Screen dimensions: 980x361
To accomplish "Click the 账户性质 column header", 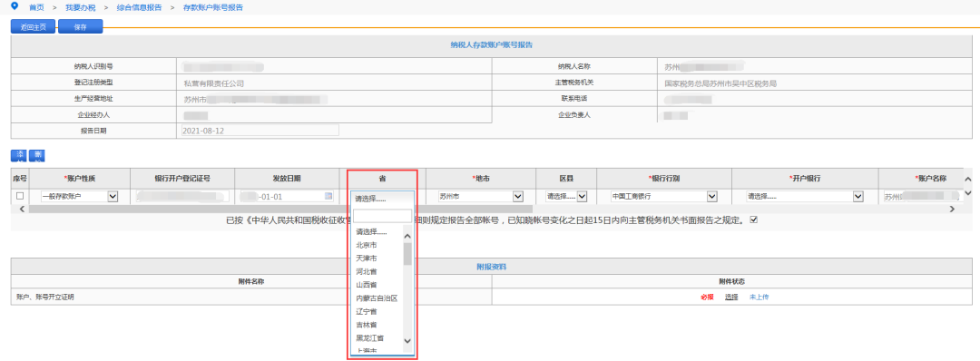I will pyautogui.click(x=79, y=178).
